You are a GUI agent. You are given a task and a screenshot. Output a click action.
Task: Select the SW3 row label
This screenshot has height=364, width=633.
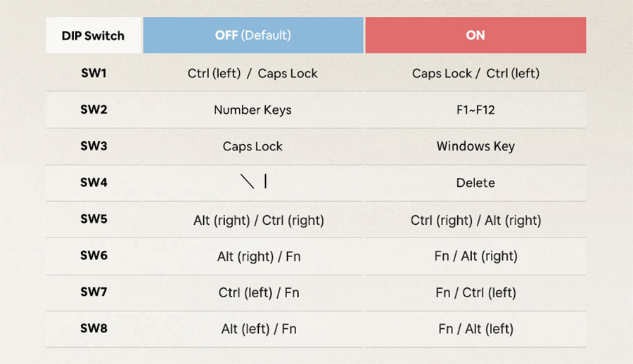click(94, 145)
